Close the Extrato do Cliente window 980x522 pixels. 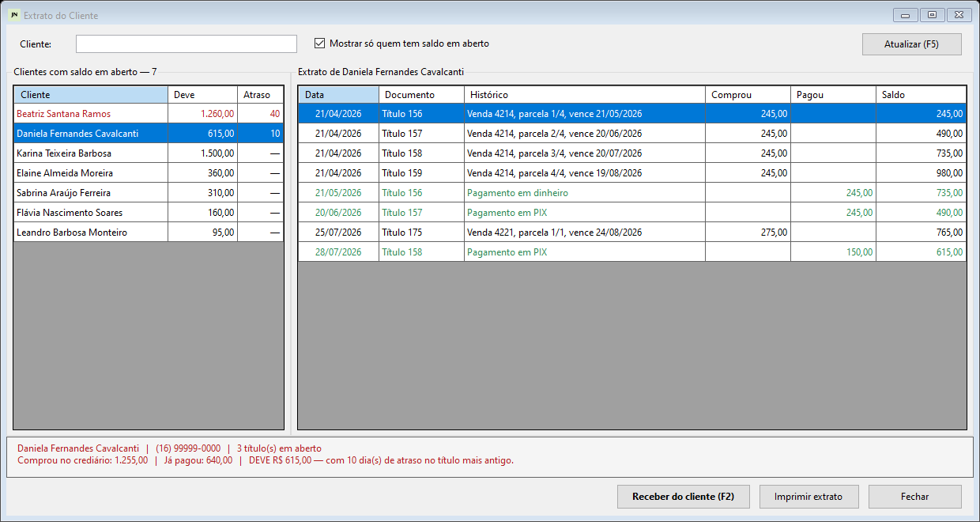click(959, 15)
